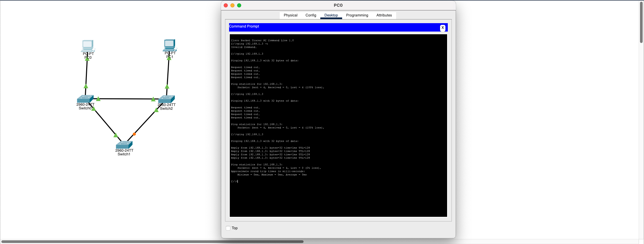Enable the Top checkbox

(228, 228)
